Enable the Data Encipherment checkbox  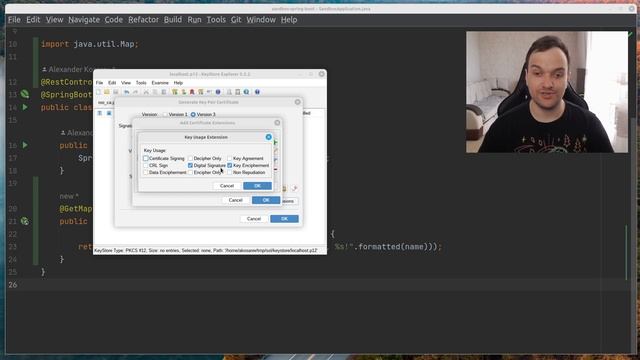tap(146, 172)
